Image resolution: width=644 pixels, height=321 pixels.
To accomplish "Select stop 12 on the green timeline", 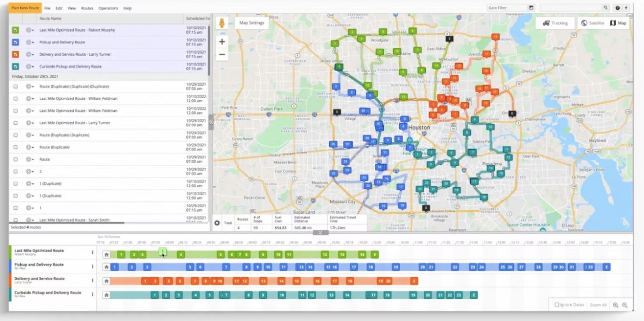I will [325, 255].
